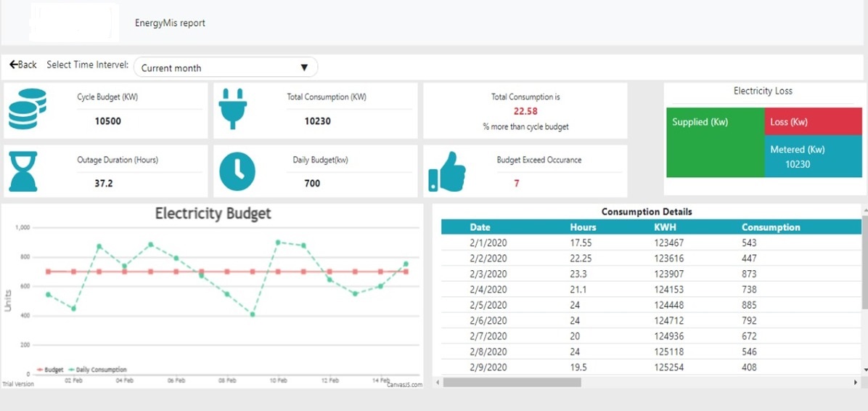Image resolution: width=868 pixels, height=411 pixels.
Task: Click the CanvasJS.com credit link
Action: tap(404, 384)
